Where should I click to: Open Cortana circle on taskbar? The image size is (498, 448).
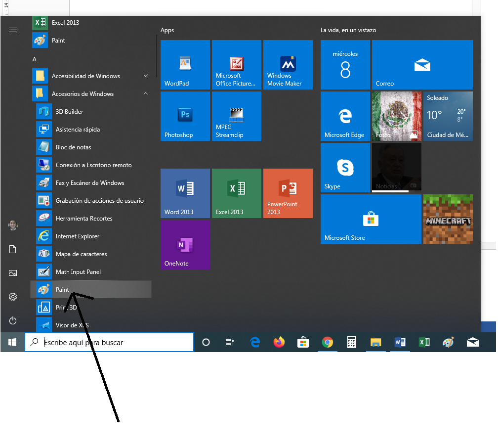click(x=206, y=343)
